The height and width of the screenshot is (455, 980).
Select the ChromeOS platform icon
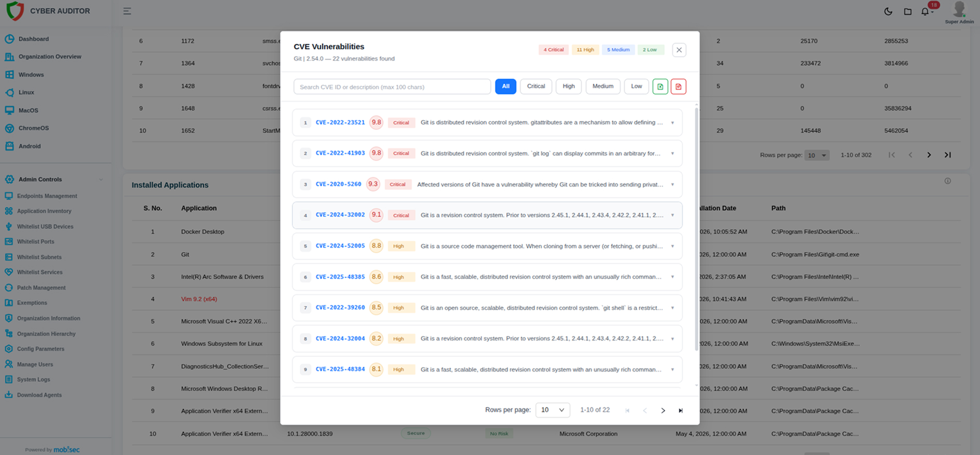coord(9,128)
